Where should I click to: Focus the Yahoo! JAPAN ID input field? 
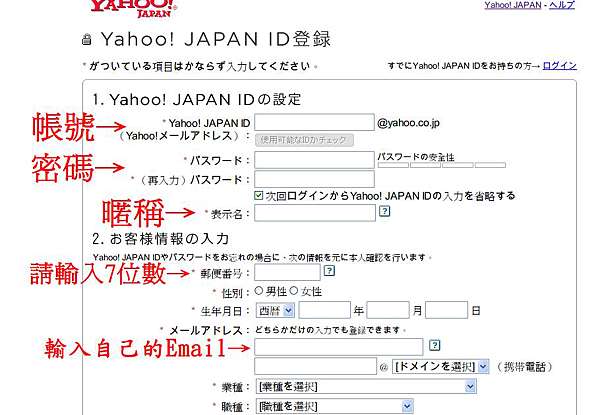[314, 122]
